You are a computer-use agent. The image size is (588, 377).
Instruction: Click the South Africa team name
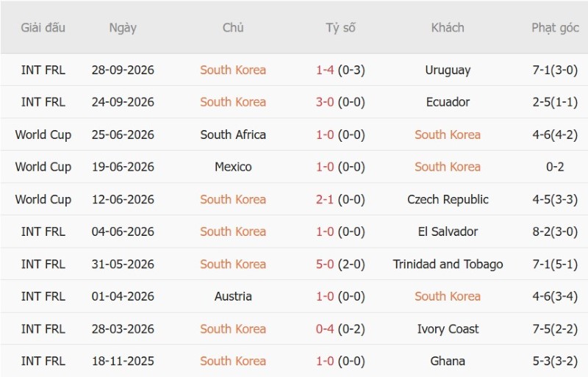[233, 134]
